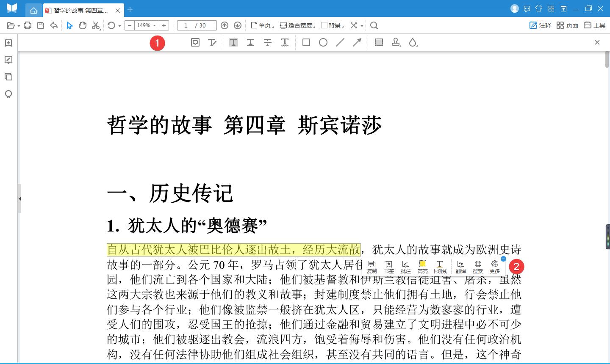Switch to the 哲学的故事 document tab
610x364 pixels.
coord(80,10)
